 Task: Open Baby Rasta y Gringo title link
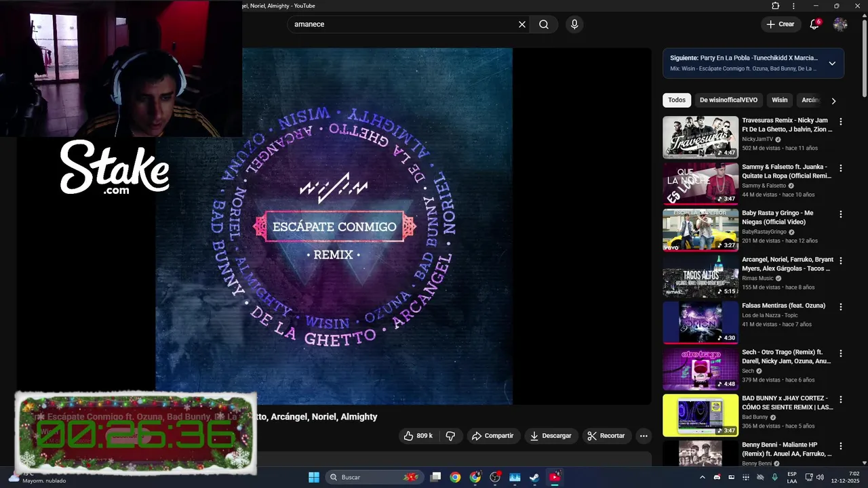pyautogui.click(x=778, y=217)
